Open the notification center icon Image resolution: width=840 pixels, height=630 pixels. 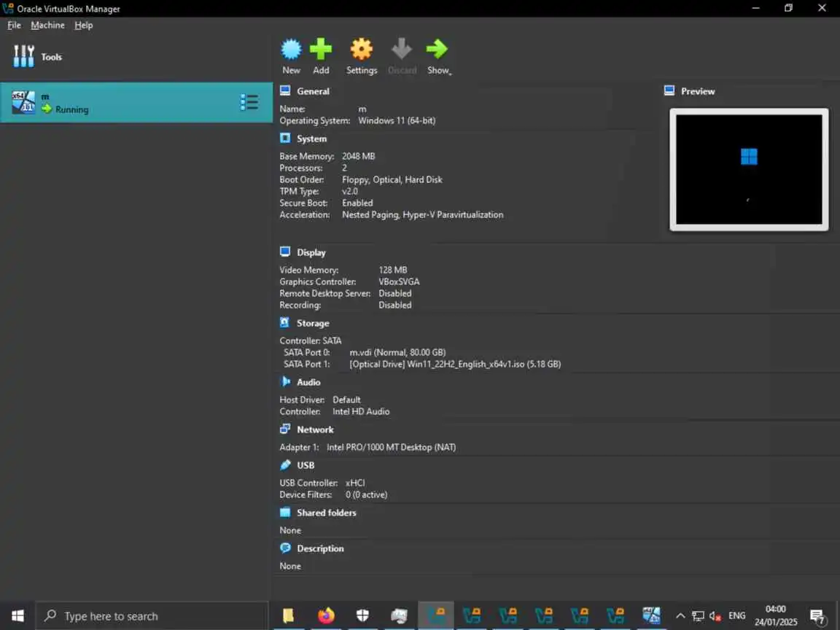tap(817, 617)
